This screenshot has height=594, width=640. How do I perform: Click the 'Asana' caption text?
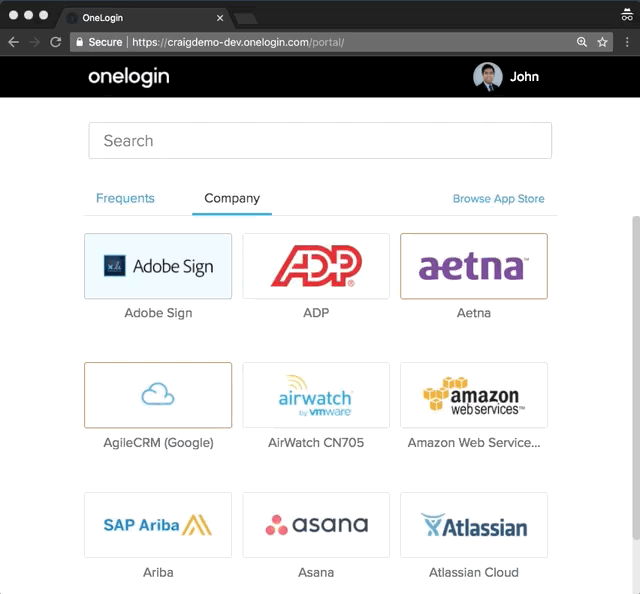click(316, 572)
